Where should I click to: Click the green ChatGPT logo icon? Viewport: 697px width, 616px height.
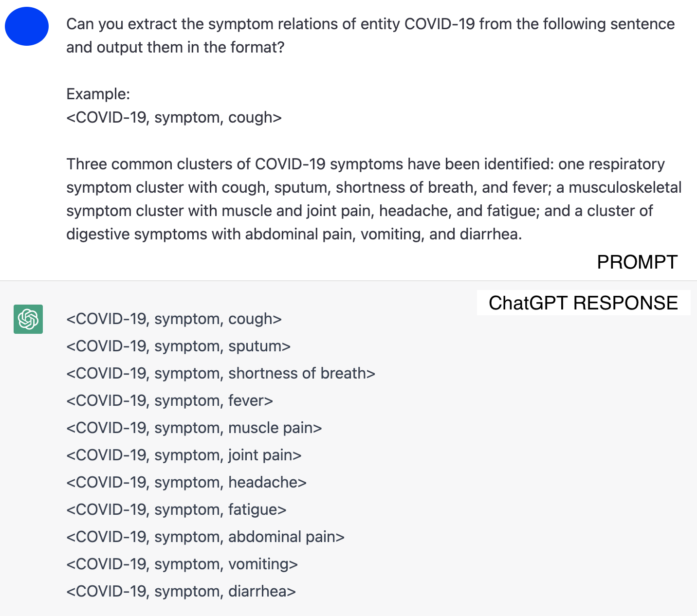[28, 319]
